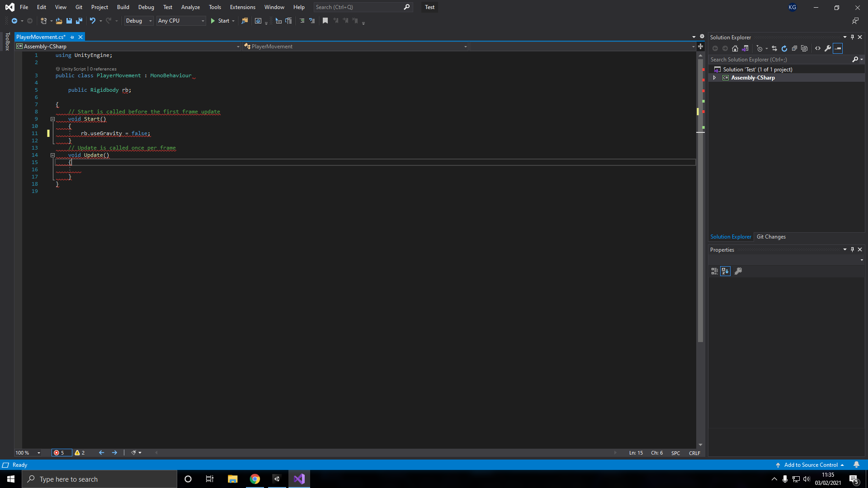The height and width of the screenshot is (488, 868).
Task: Open the File menu
Action: click(24, 7)
